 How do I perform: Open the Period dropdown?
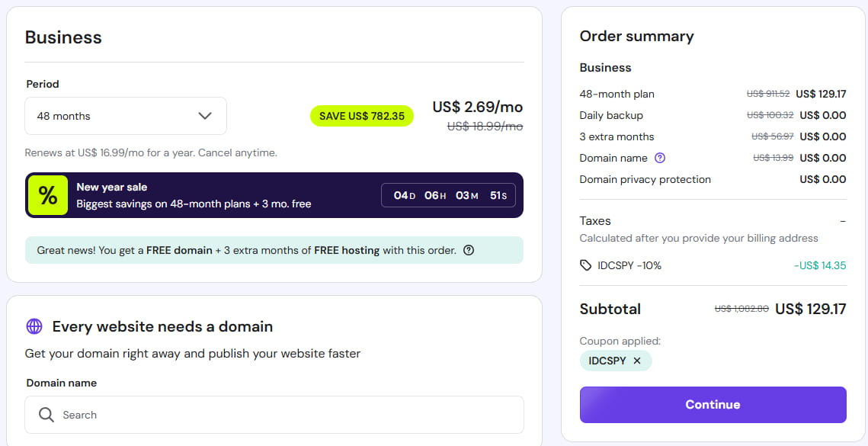coord(126,116)
